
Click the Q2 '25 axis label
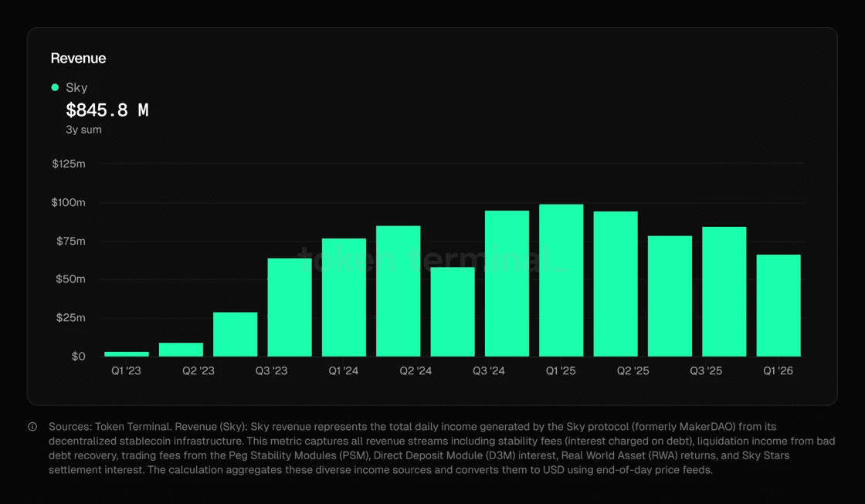(633, 371)
